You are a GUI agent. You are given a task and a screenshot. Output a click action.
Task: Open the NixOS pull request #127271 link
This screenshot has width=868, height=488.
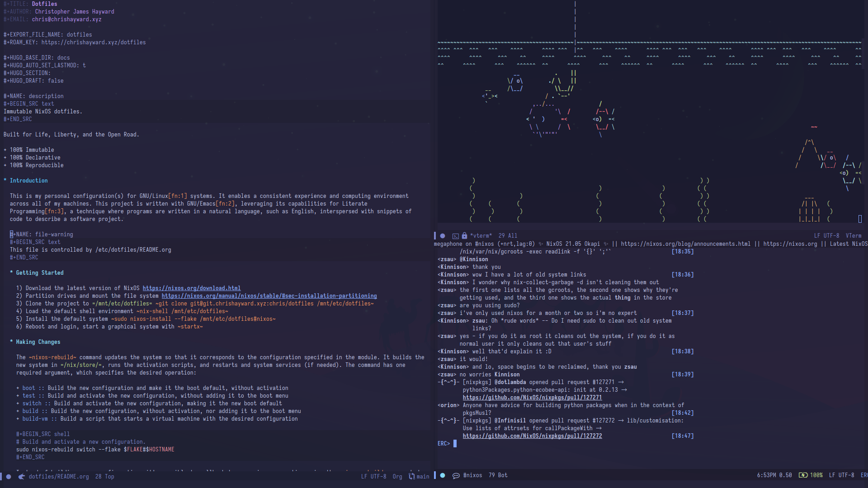click(x=533, y=398)
